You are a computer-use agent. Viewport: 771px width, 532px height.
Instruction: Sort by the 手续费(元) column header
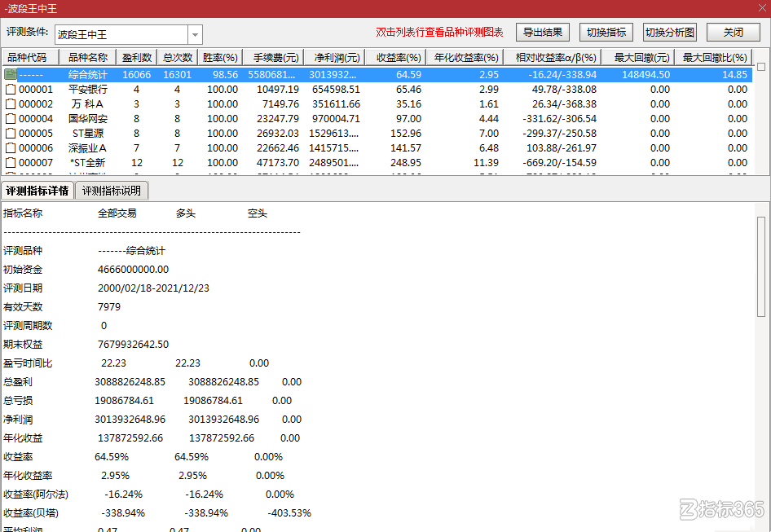pos(273,58)
